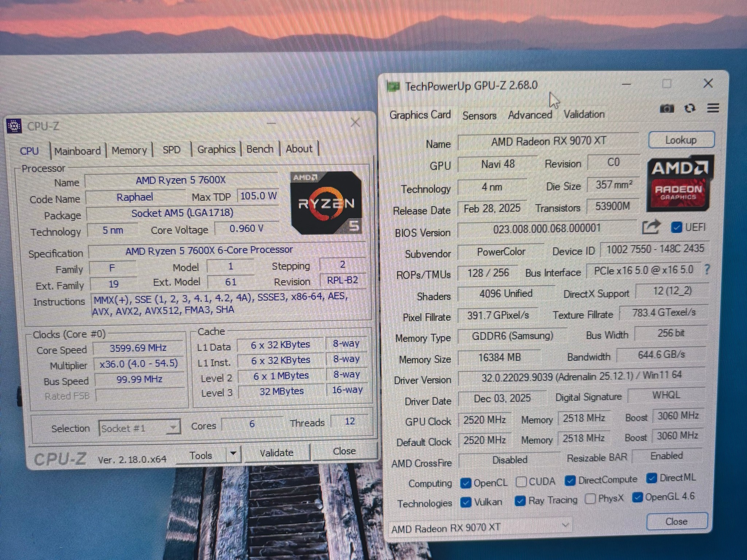Screen dimensions: 747x560
Task: Click the CPU-Z title bar icon
Action: click(x=14, y=127)
